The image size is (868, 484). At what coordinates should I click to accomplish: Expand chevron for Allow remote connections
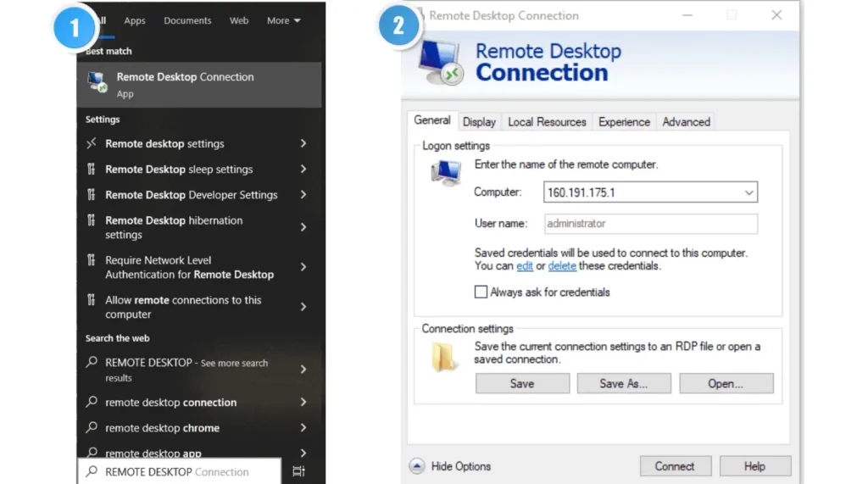[x=303, y=307]
